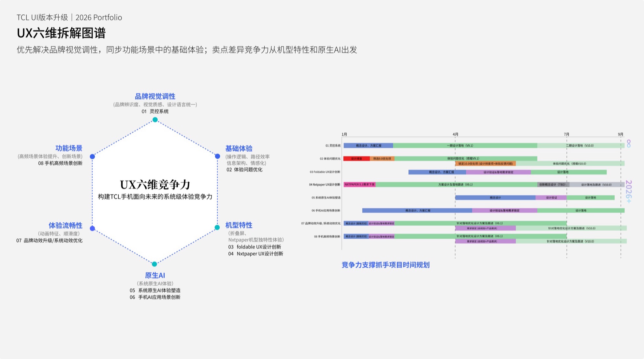Click 05 系统原生AI体验塑造 under 原生AI
The width and height of the screenshot is (644, 359).
click(155, 290)
